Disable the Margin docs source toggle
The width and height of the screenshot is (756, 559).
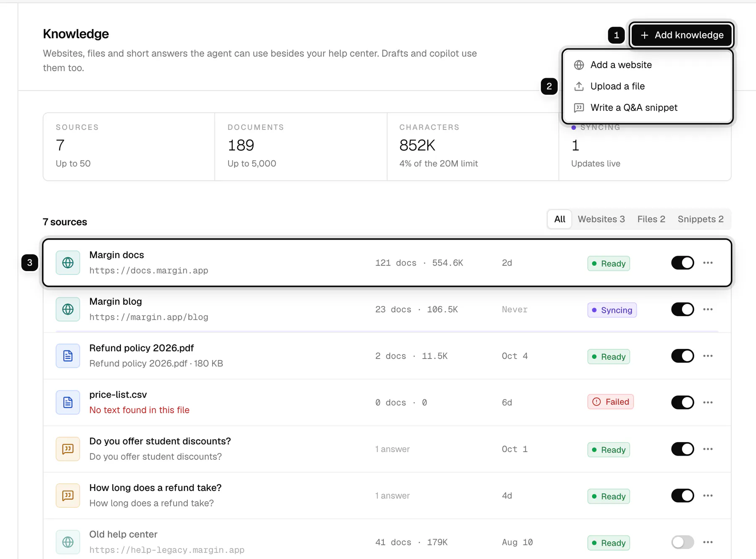click(682, 263)
